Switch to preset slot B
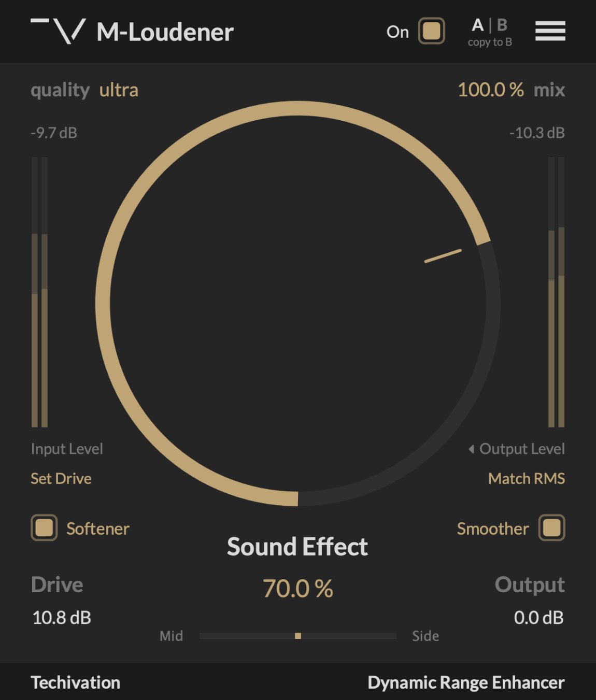Viewport: 596px width, 700px height. point(502,25)
